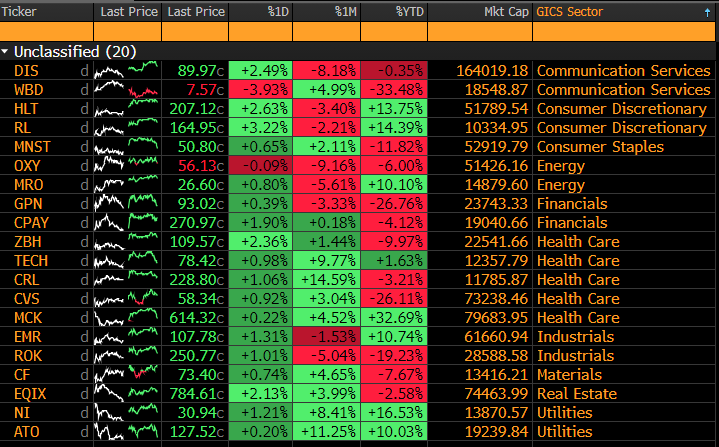Screen dimensions: 719x447
Task: Select the EMR ticker
Action: pos(28,337)
